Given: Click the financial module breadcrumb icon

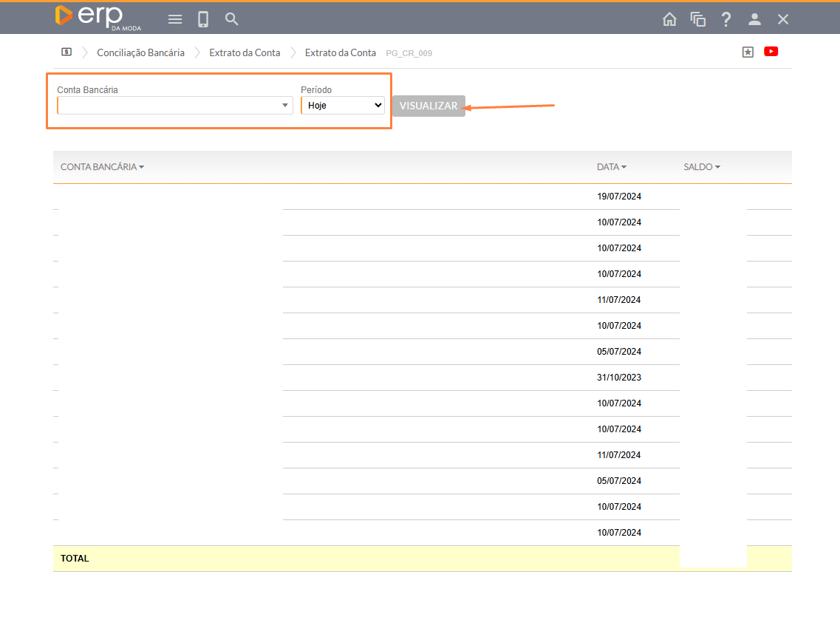Looking at the screenshot, I should coord(66,52).
